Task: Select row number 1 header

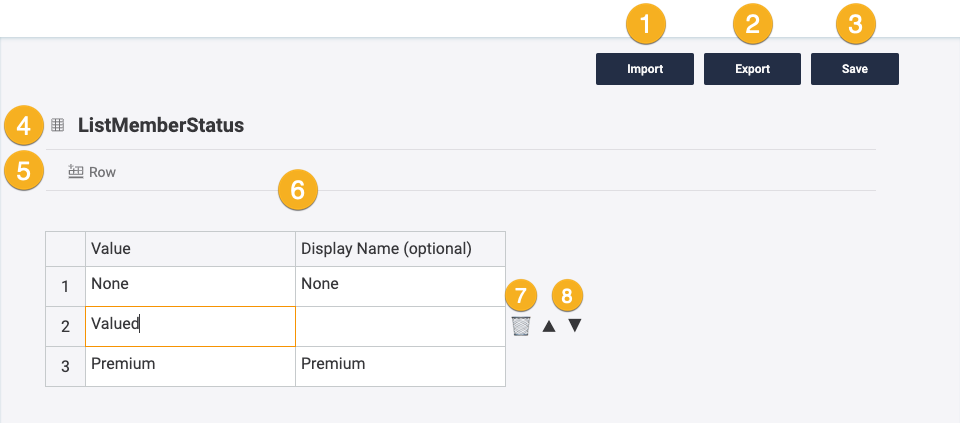Action: point(65,286)
